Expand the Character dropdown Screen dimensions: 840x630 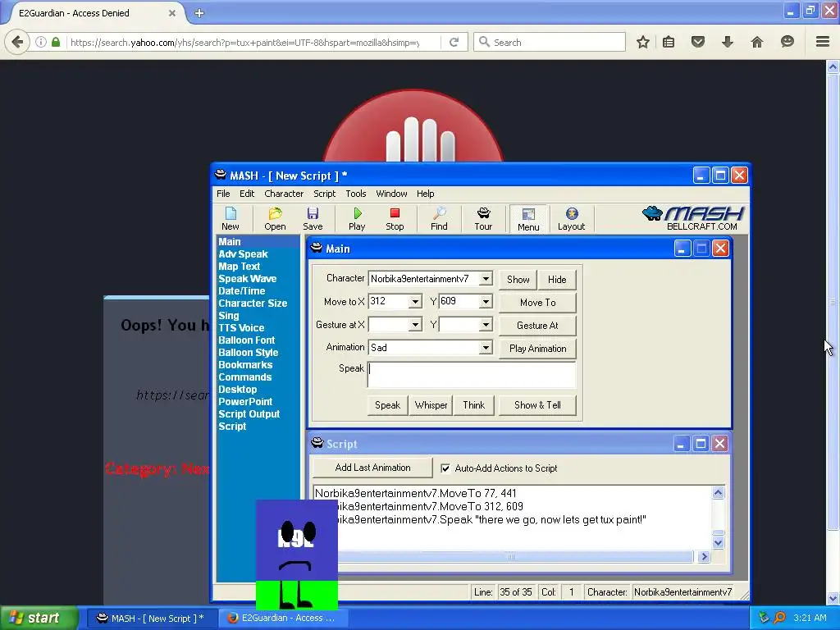pos(486,279)
